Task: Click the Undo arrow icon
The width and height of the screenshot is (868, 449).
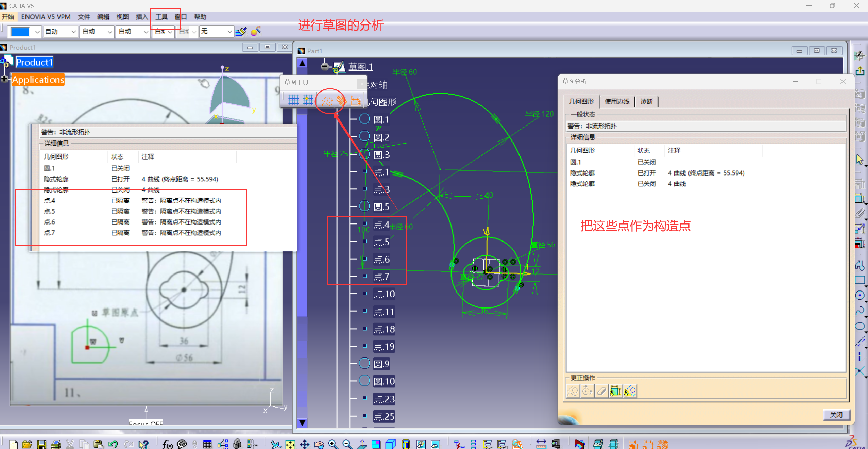Action: 113,444
